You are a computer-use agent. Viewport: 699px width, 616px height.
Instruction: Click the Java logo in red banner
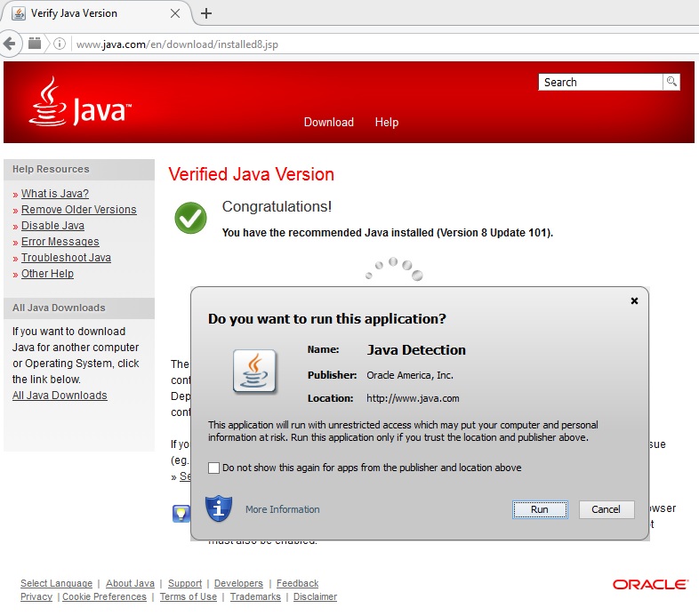click(x=81, y=101)
